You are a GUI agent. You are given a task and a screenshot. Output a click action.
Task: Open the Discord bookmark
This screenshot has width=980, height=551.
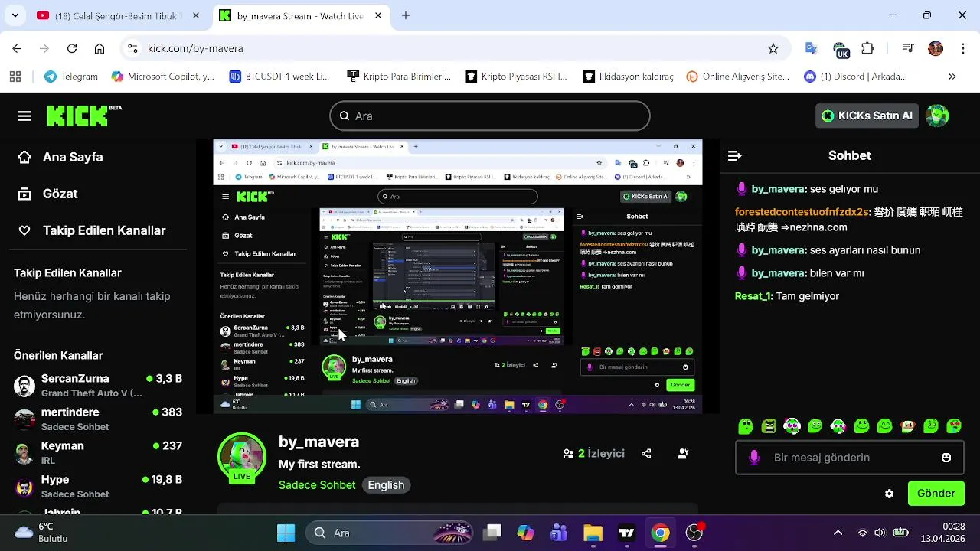856,77
